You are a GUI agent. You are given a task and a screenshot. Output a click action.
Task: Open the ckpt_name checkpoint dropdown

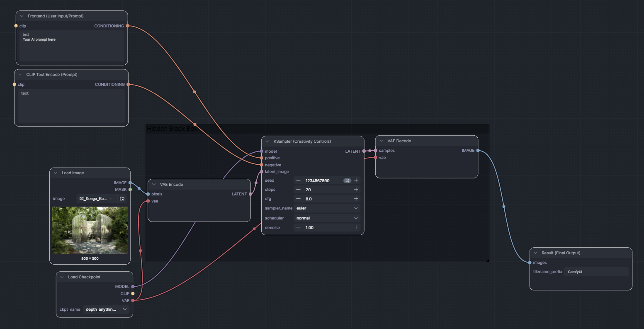click(107, 309)
